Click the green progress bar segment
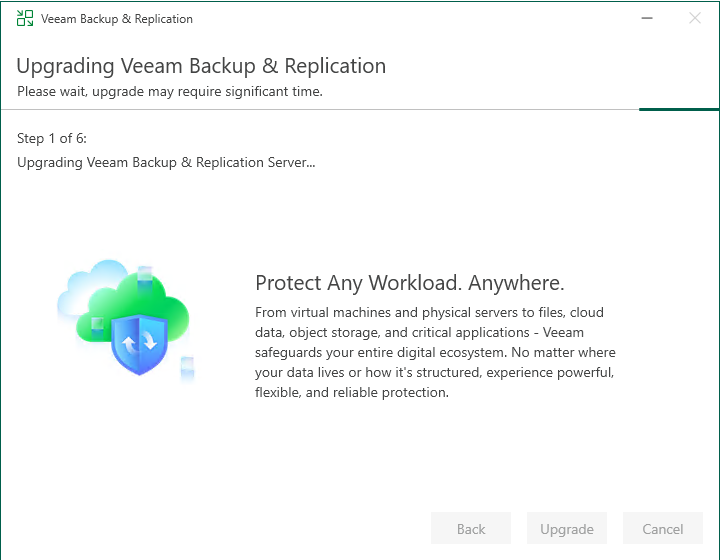The image size is (720, 560). [x=679, y=109]
